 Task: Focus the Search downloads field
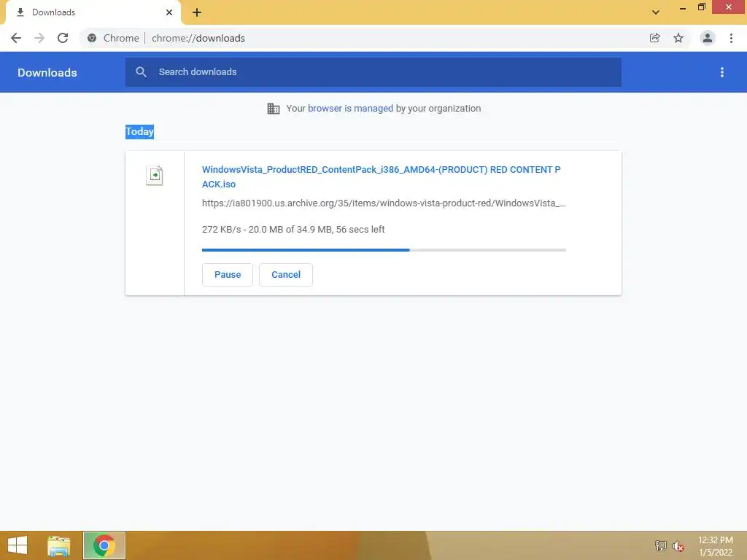[373, 72]
